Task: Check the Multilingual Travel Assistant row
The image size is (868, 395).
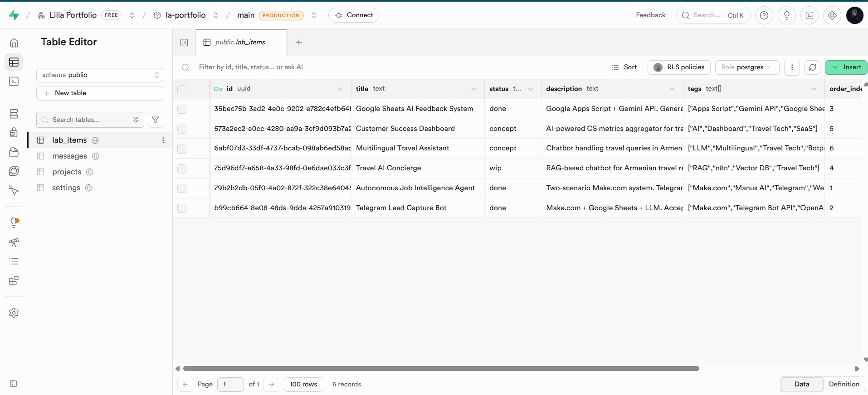Action: coord(182,149)
